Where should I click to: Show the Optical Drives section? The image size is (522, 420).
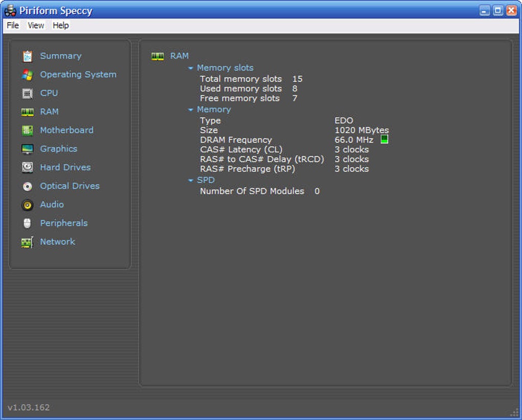(70, 186)
